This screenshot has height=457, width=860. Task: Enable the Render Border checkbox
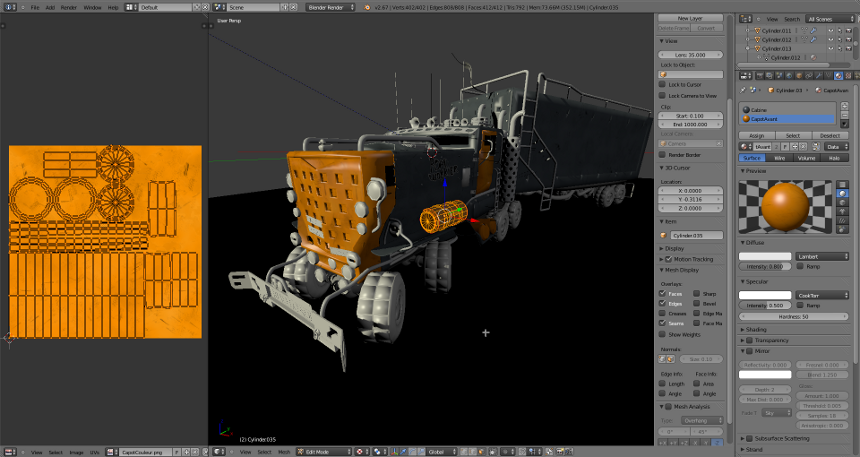tap(662, 155)
